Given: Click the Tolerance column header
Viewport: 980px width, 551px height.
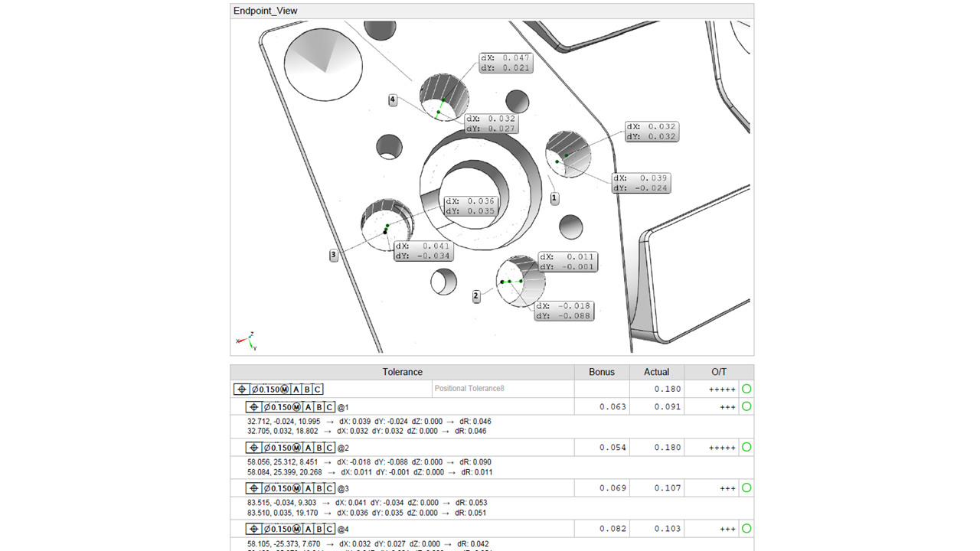Looking at the screenshot, I should click(402, 372).
